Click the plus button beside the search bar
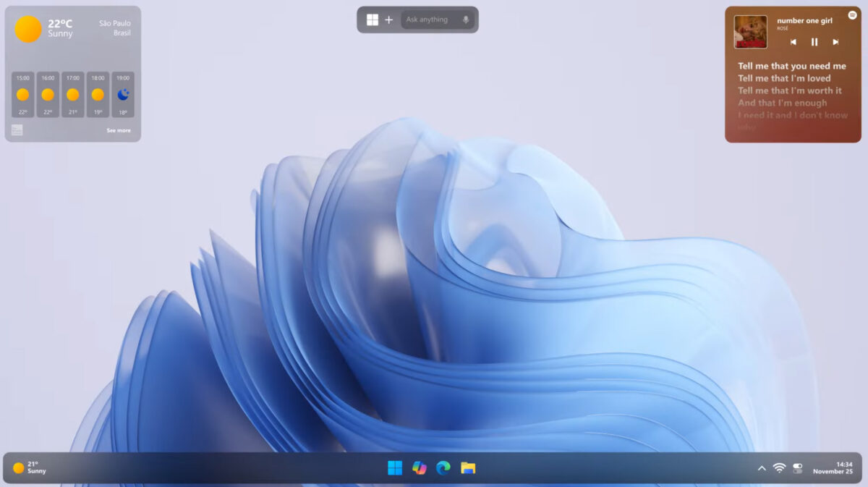 coord(388,19)
